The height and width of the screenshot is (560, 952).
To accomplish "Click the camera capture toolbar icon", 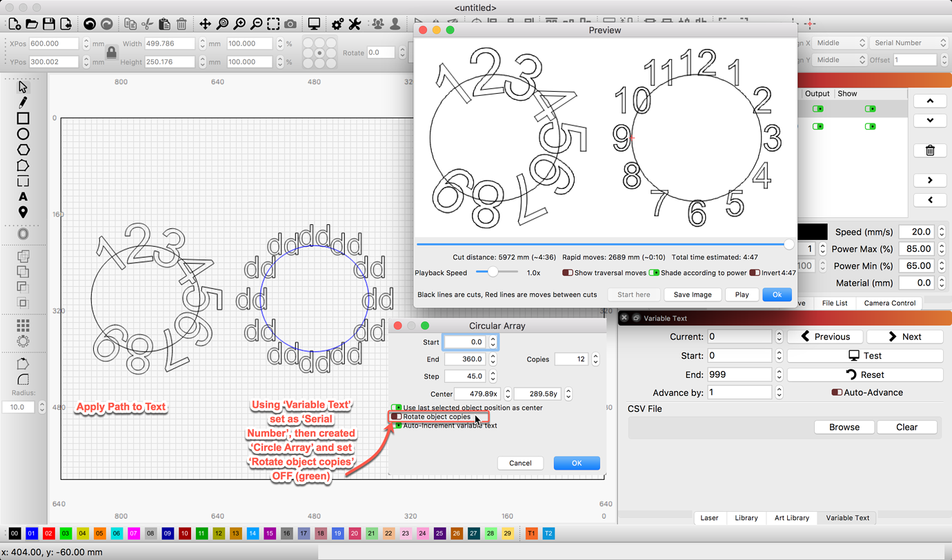I will coord(290,23).
